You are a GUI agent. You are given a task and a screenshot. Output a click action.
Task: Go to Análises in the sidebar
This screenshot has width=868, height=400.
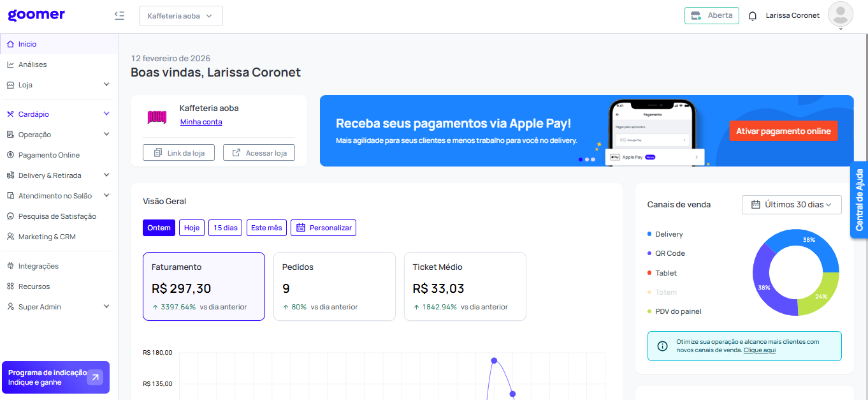point(33,64)
